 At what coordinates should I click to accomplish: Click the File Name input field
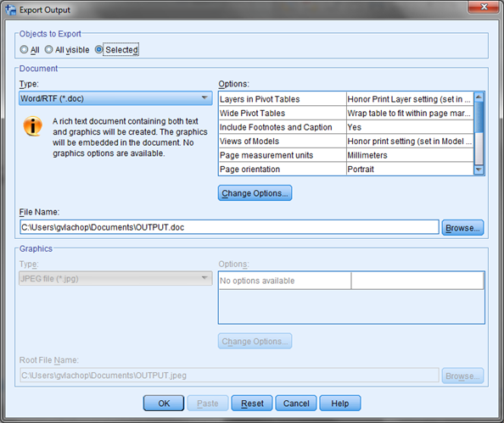pos(229,227)
